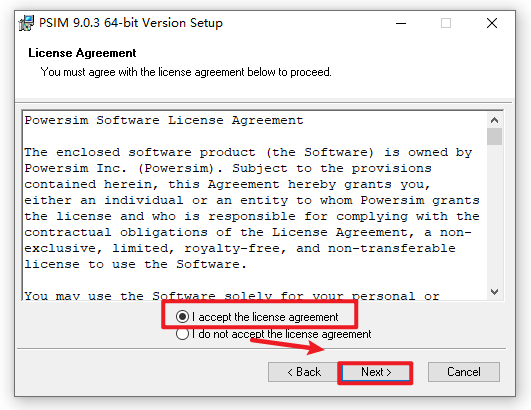Screen dimensions: 531x410
Task: Click the license text scroll up arrow
Action: 494,120
